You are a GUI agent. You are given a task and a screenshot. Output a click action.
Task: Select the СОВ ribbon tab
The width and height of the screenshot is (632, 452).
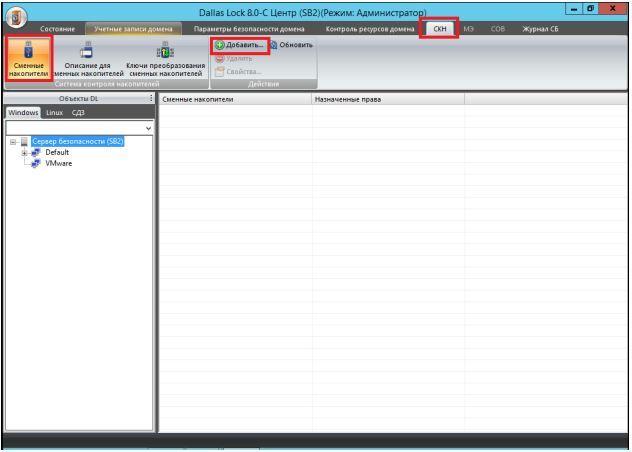[497, 29]
